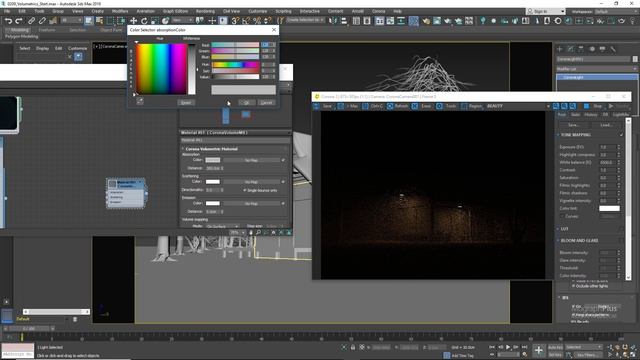Open the Utilities wrench tab in command panel
640x360 pixels.
(613, 49)
